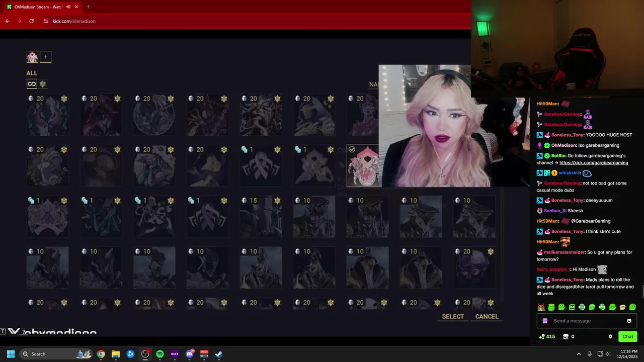
Task: Open Google Chrome from taskbar
Action: click(x=101, y=354)
